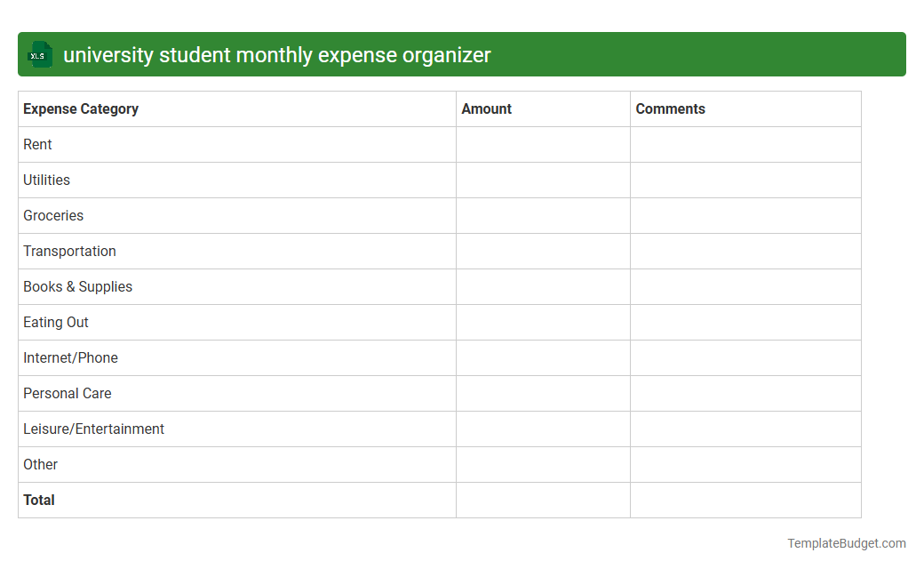Image resolution: width=924 pixels, height=569 pixels.
Task: Click the Amount cell beside Rent
Action: (x=542, y=144)
